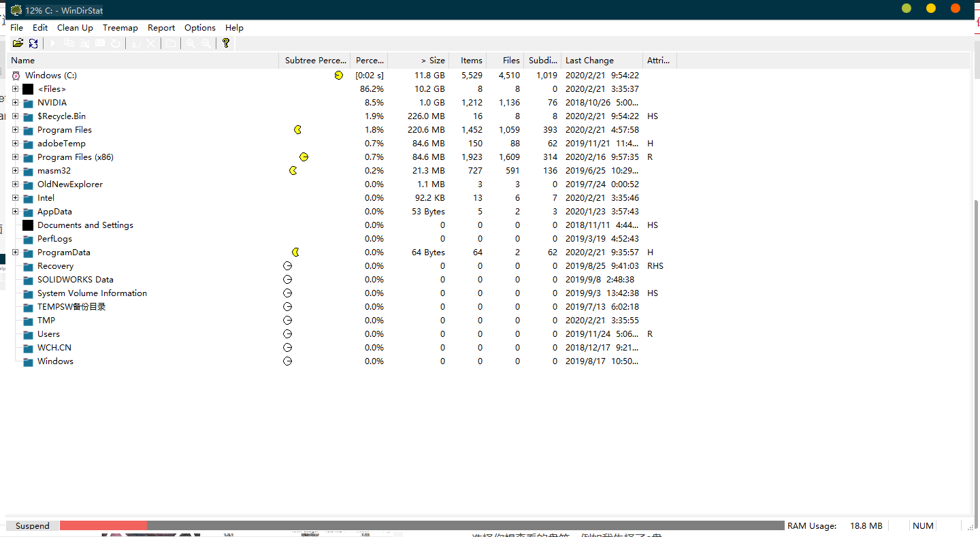The height and width of the screenshot is (537, 980).
Task: Open the Report menu
Action: [161, 28]
